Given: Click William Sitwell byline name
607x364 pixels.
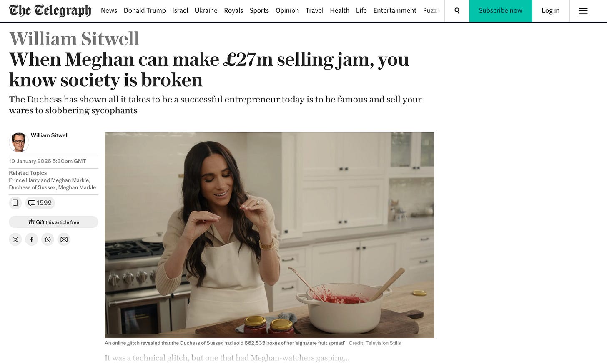Looking at the screenshot, I should point(50,135).
